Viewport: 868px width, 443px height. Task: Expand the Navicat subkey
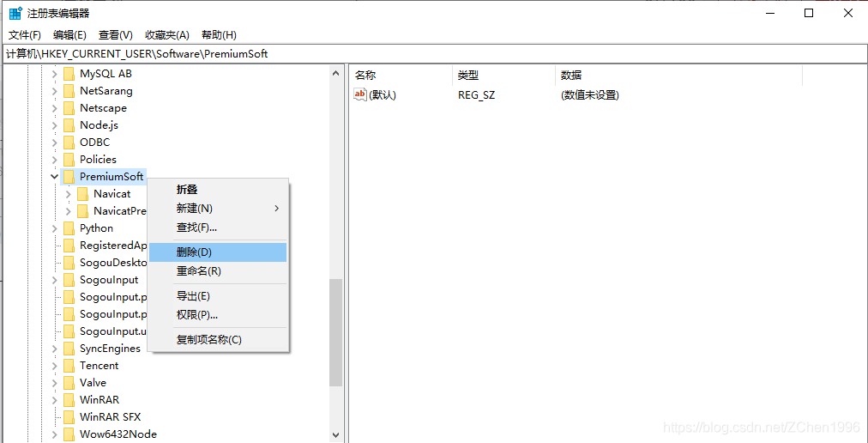click(68, 194)
